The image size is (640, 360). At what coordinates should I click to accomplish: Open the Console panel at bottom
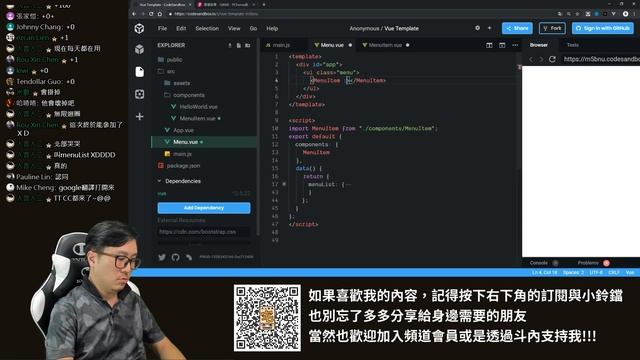click(x=538, y=263)
